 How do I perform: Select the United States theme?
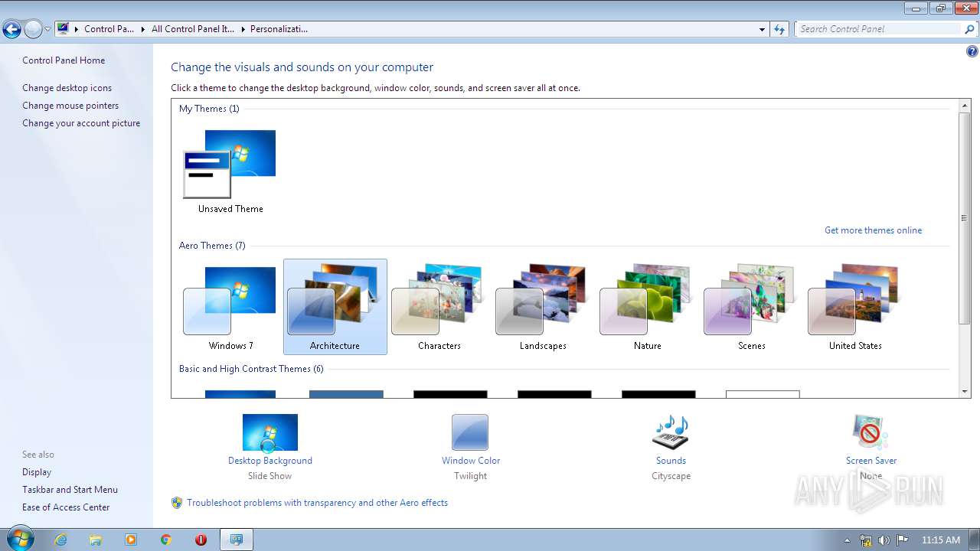point(856,307)
